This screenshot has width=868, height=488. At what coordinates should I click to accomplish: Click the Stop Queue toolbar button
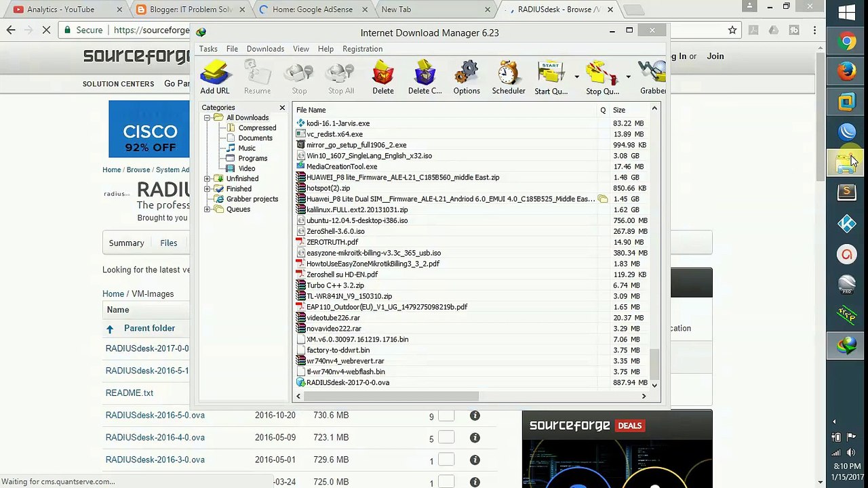(x=602, y=78)
